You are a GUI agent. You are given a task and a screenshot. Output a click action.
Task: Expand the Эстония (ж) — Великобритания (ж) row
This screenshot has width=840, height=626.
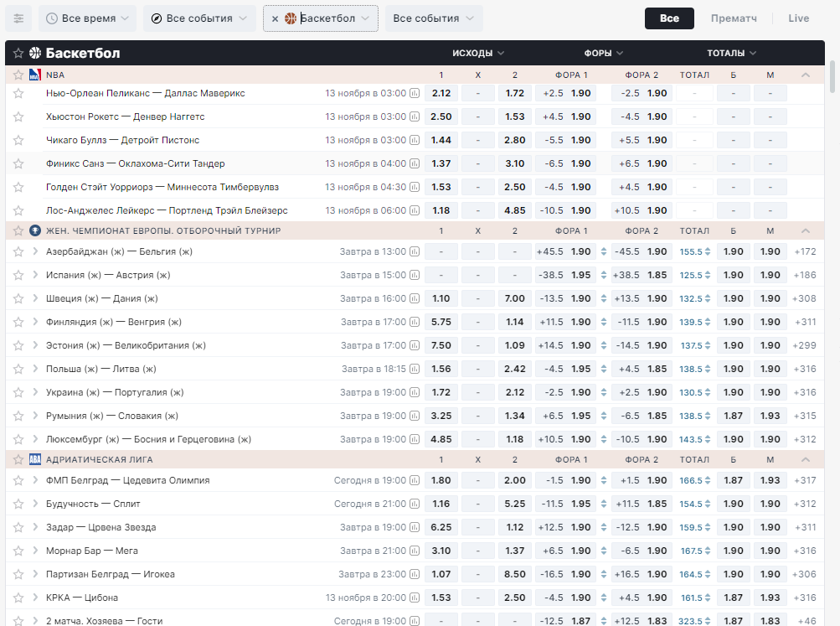coord(35,346)
